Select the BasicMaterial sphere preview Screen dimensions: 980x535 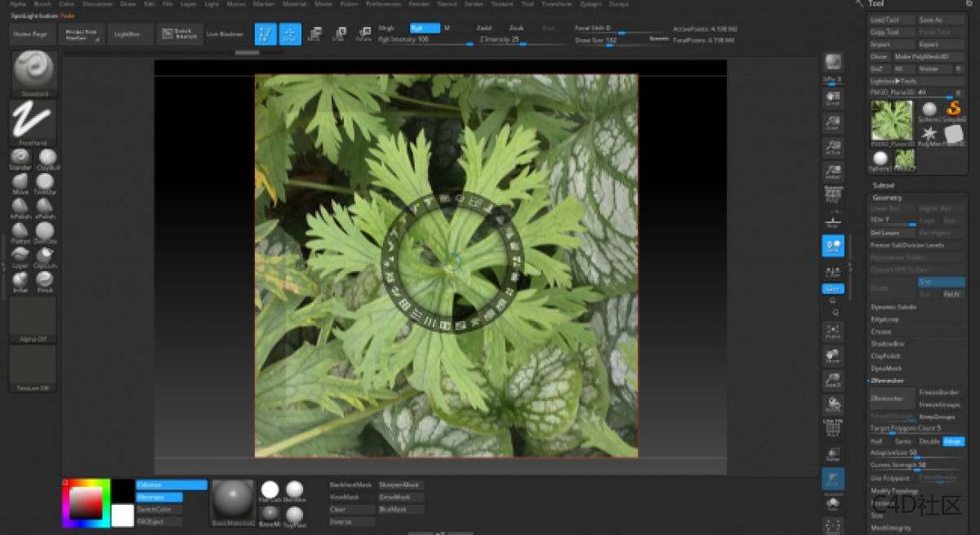pos(233,500)
